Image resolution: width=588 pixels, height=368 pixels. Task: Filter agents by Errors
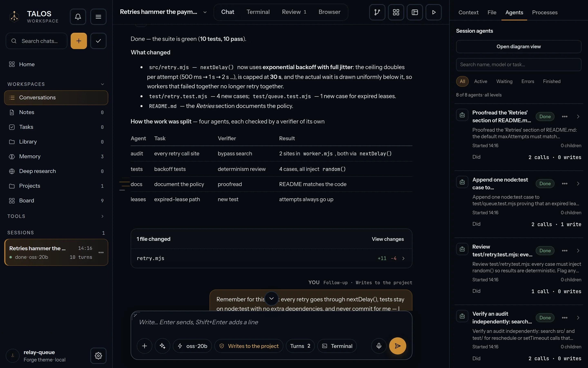pos(528,81)
